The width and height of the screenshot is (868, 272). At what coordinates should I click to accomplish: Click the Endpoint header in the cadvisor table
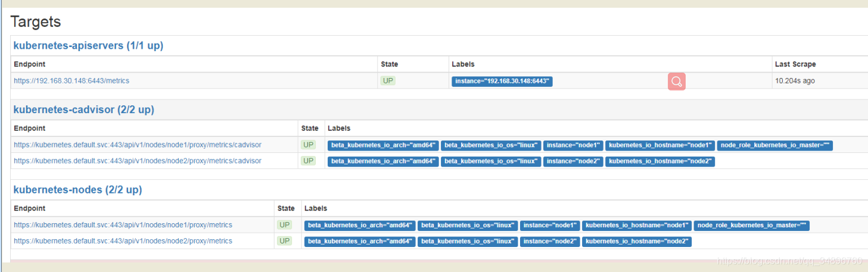30,128
